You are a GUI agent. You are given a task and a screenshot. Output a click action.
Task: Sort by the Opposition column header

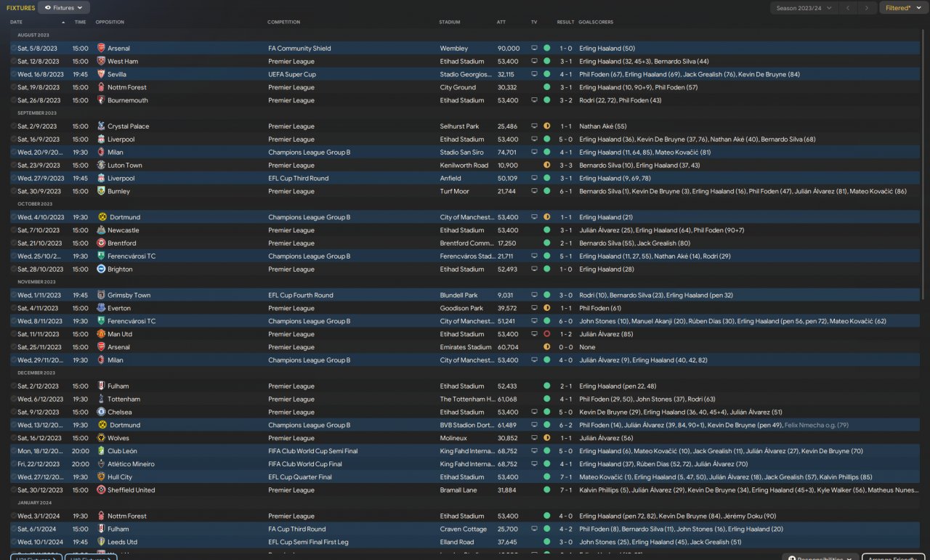pyautogui.click(x=110, y=22)
